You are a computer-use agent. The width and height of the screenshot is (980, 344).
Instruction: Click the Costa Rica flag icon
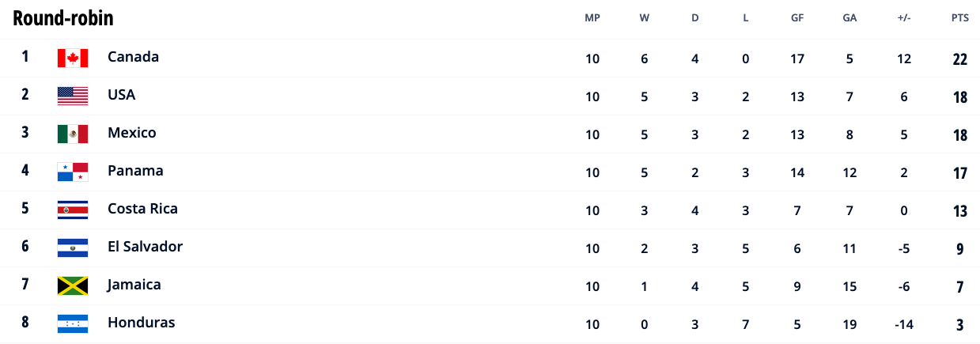73,210
